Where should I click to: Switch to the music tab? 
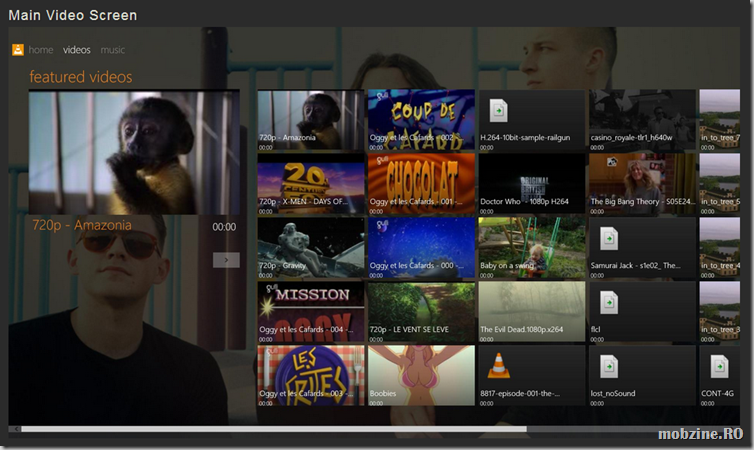tap(113, 50)
